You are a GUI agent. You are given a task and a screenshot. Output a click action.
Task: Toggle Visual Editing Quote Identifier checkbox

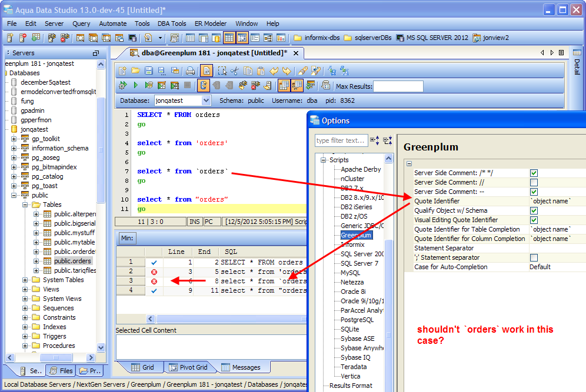pos(534,220)
